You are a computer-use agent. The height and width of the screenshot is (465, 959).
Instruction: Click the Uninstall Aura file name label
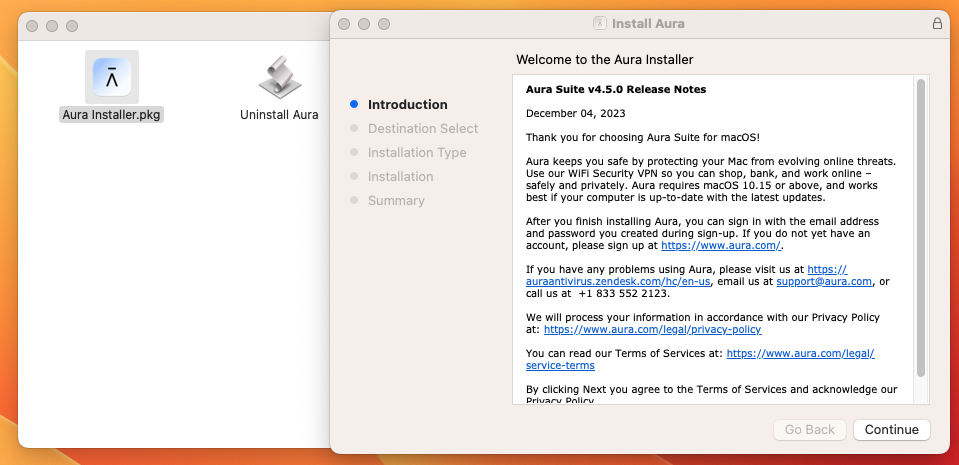tap(279, 114)
